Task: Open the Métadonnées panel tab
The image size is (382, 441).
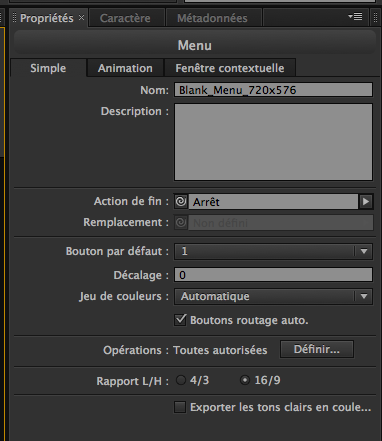Action: [x=212, y=18]
